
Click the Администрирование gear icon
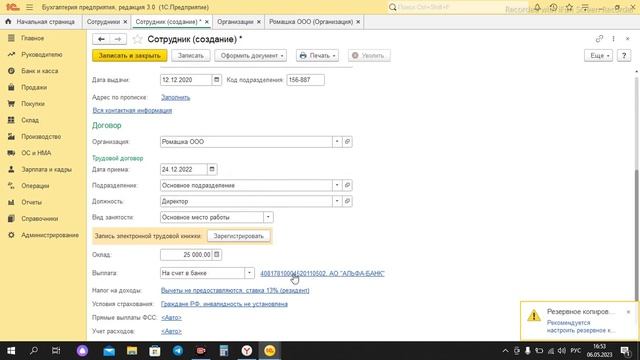(11, 235)
